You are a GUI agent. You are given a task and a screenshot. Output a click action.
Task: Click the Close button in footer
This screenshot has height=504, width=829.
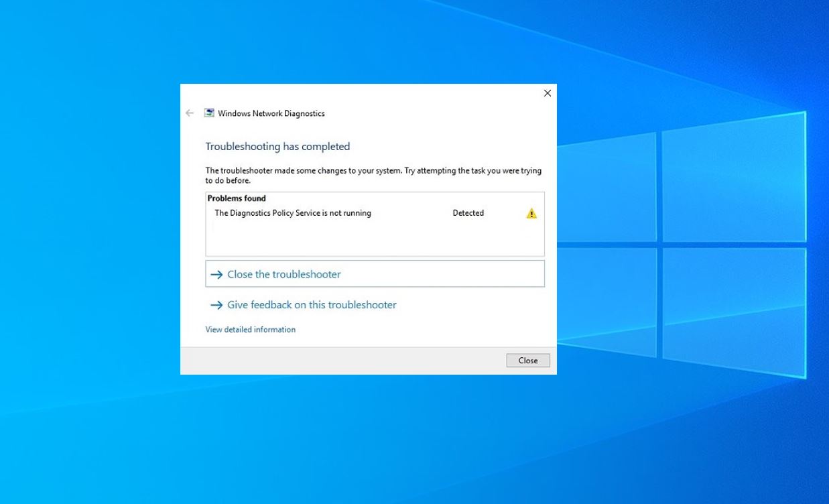click(x=528, y=361)
